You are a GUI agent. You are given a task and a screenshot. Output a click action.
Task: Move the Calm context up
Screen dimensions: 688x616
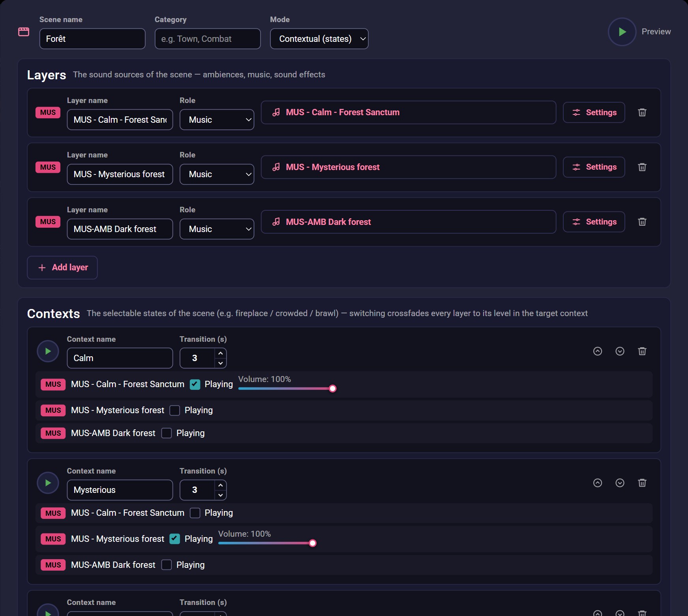[x=598, y=351]
